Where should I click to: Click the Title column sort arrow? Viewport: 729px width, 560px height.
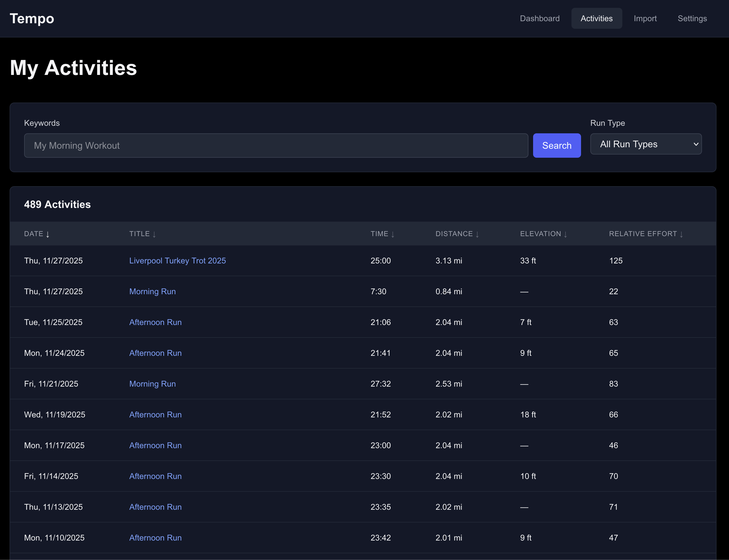[154, 234]
